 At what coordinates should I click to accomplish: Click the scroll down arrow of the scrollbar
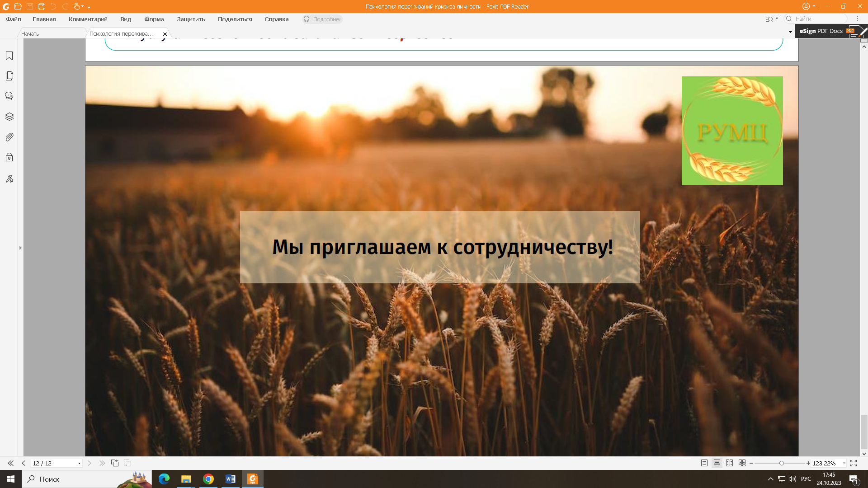864,454
